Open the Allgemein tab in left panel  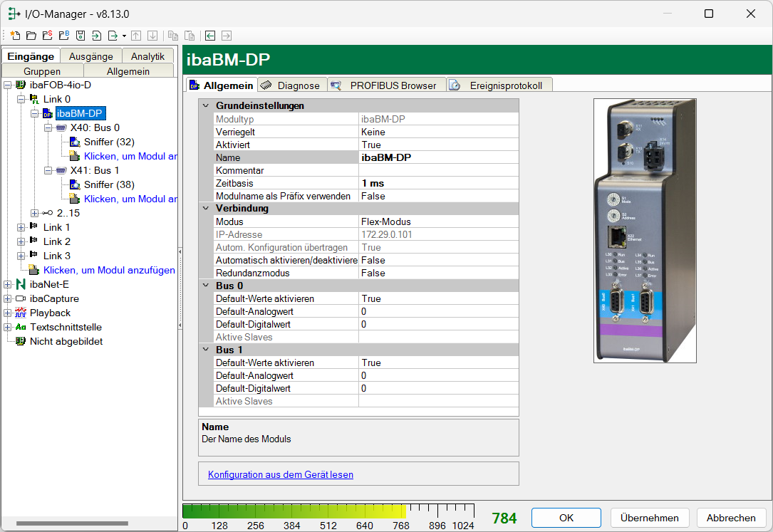point(128,71)
